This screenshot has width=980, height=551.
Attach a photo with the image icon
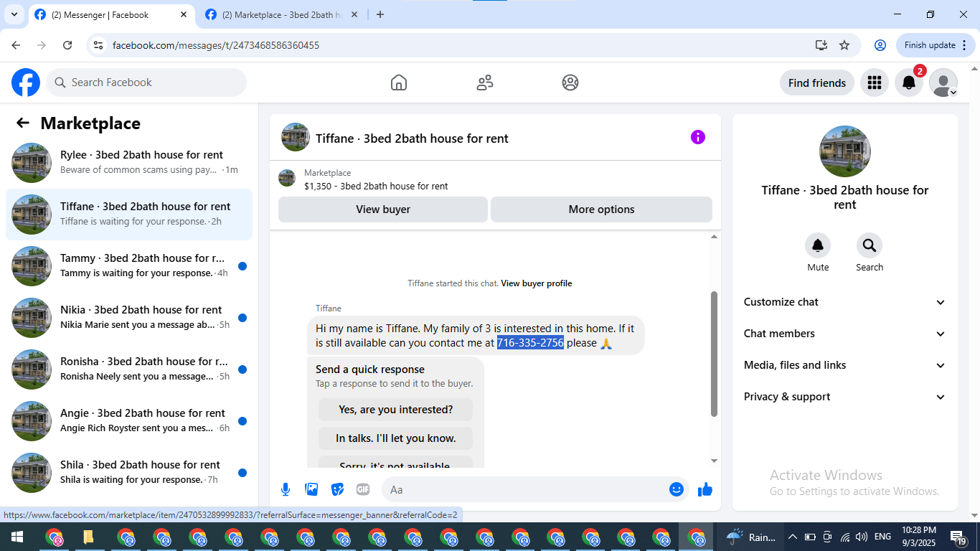(311, 489)
